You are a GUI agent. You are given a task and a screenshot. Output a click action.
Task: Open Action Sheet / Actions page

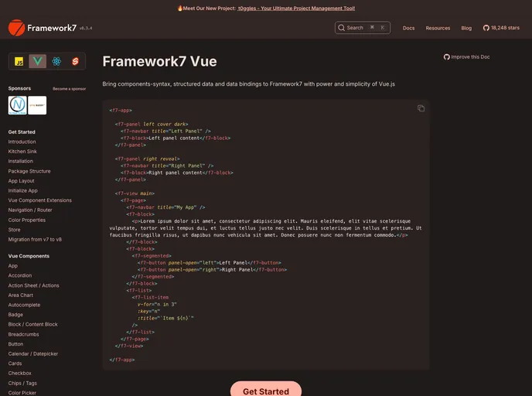[x=33, y=285]
